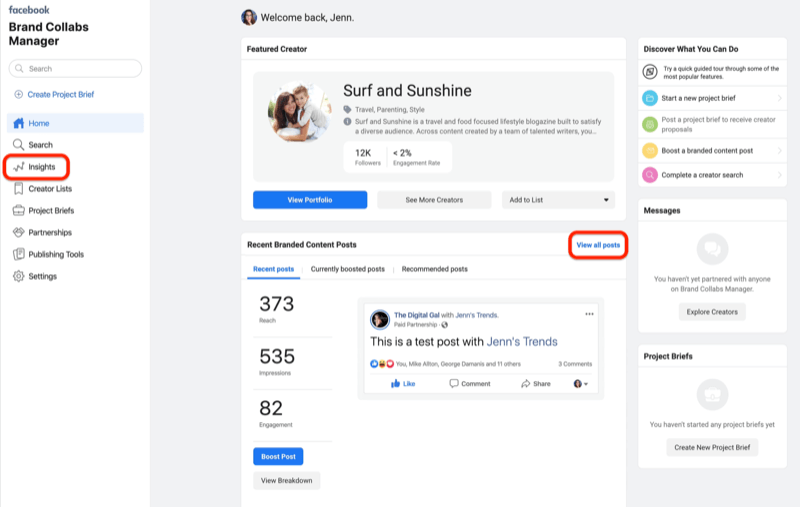Click the Comment speech bubble icon

[454, 384]
